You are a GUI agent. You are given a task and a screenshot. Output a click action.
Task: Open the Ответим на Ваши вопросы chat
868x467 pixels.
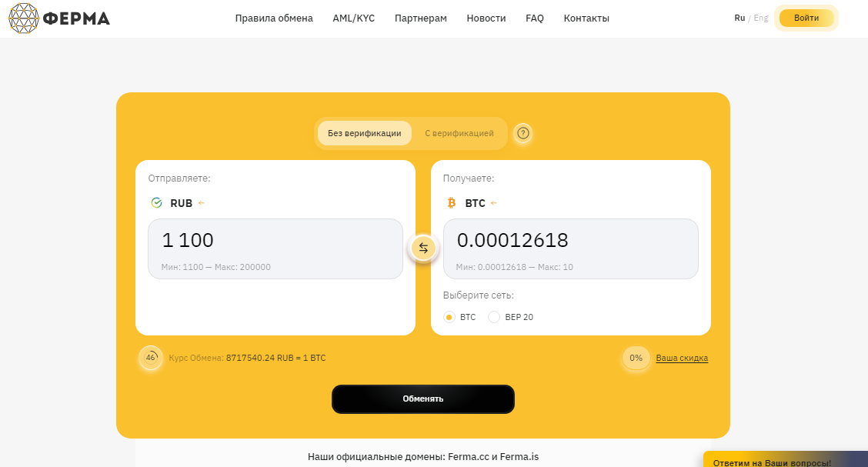point(785,460)
